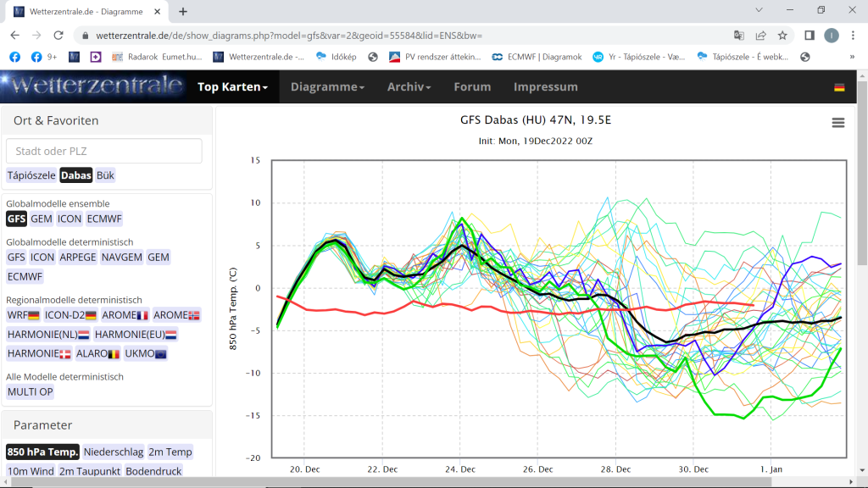Viewport: 868px width, 488px height.
Task: Open the chart context menu hamburger icon
Action: coord(837,123)
